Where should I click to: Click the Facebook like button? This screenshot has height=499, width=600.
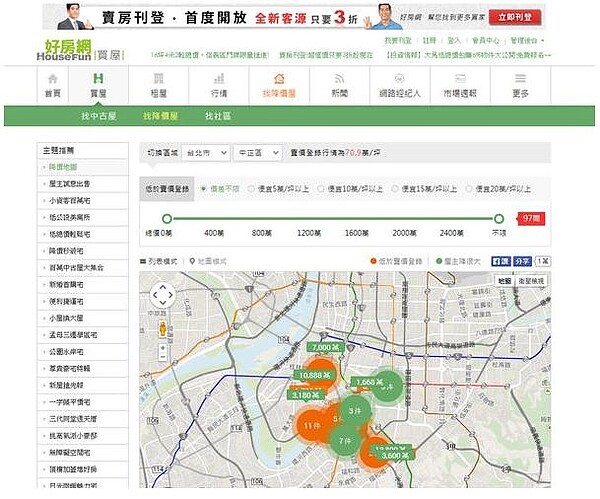(501, 261)
